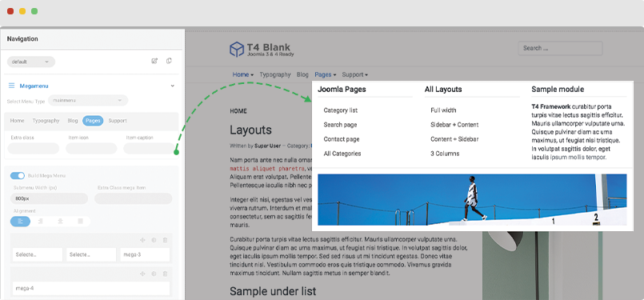This screenshot has width=644, height=300.
Task: Open the Sidebar + Content layout link
Action: [x=454, y=125]
